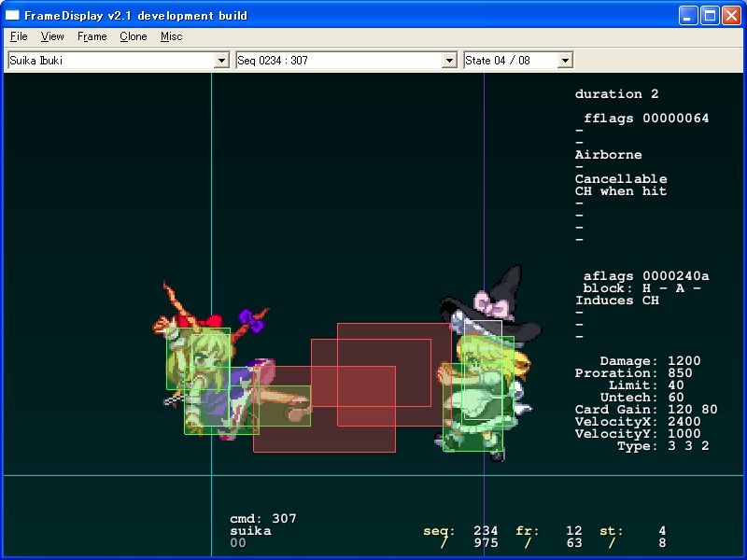The height and width of the screenshot is (560, 747).
Task: Open the View menu
Action: (x=52, y=36)
